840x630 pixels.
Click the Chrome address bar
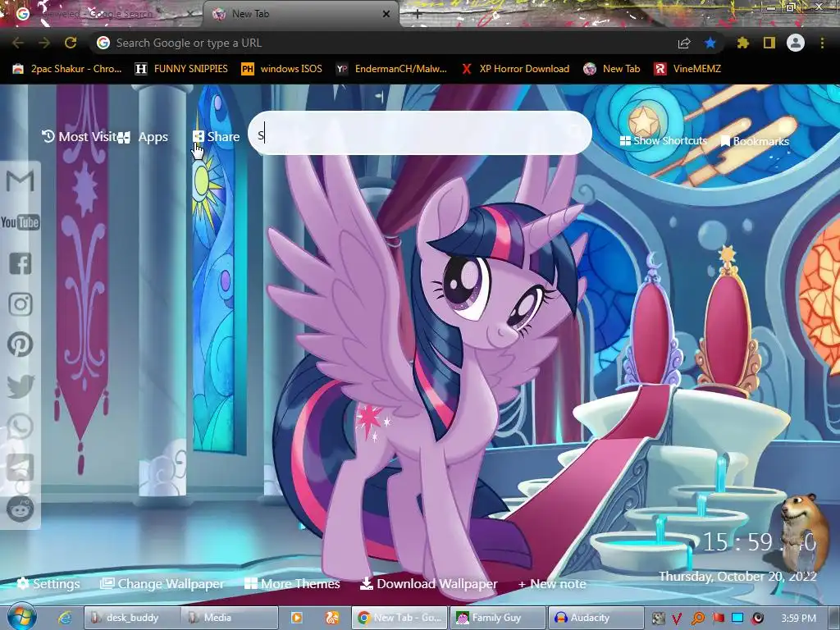tap(386, 43)
